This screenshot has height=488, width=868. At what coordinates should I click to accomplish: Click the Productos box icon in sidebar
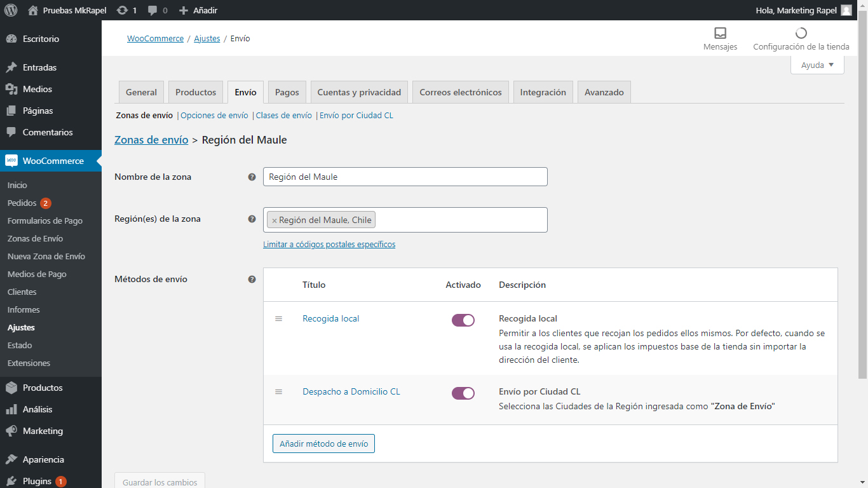11,388
